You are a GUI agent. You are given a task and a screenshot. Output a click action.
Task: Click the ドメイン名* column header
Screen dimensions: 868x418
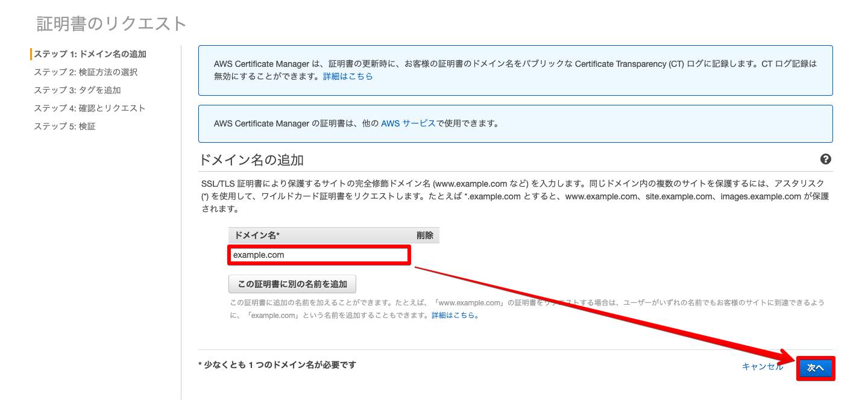(x=257, y=236)
